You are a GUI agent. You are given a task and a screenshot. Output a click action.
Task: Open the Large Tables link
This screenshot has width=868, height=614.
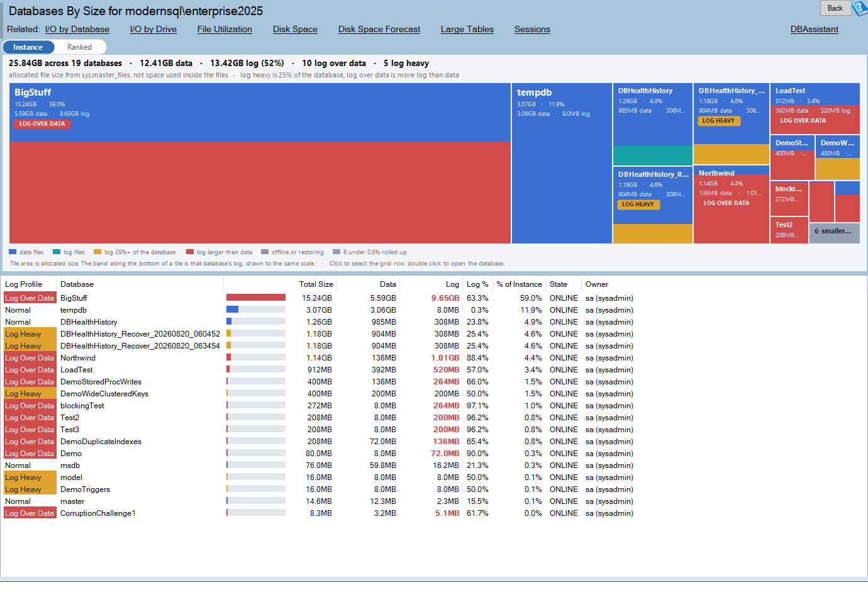coord(467,29)
